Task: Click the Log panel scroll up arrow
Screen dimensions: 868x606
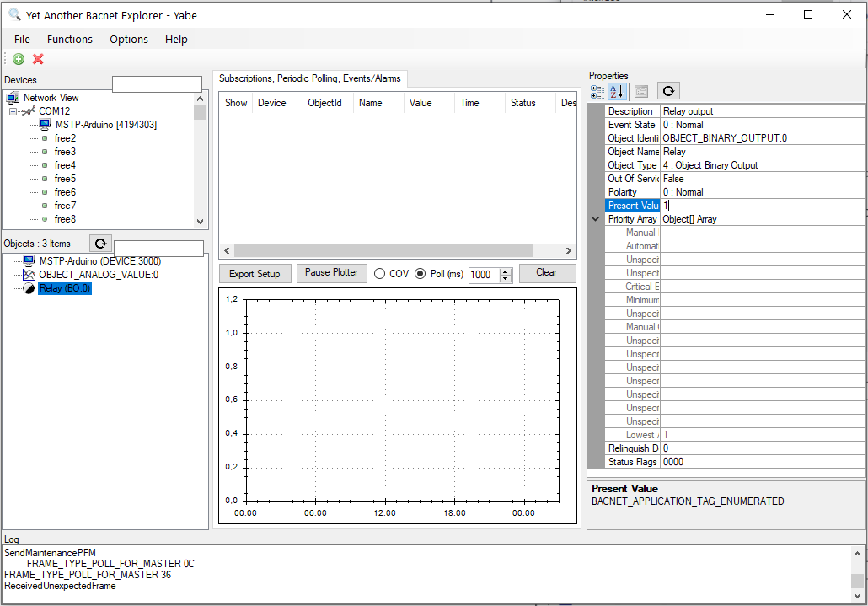Action: (x=858, y=554)
